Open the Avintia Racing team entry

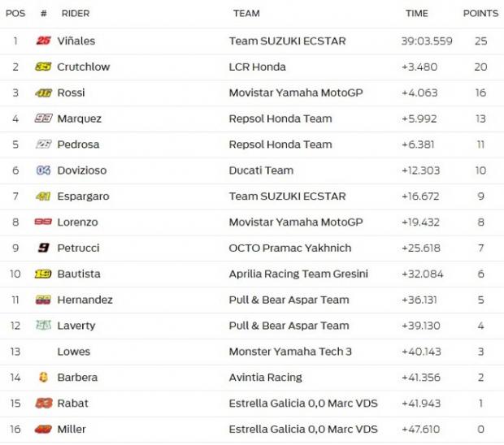265,377
